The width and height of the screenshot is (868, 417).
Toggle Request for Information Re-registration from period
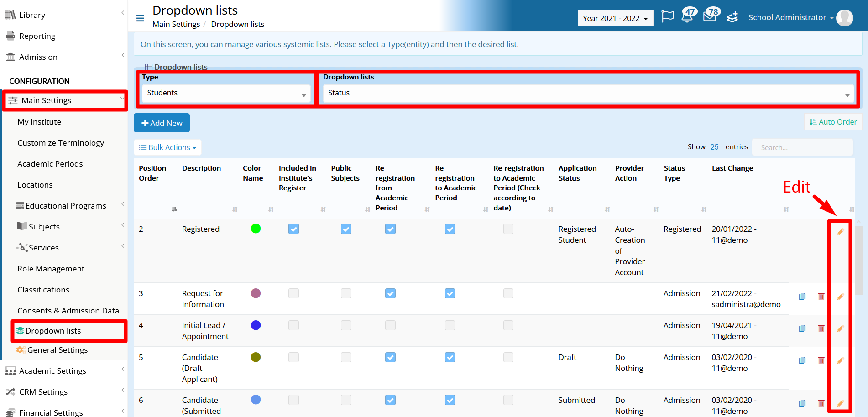[x=390, y=293]
